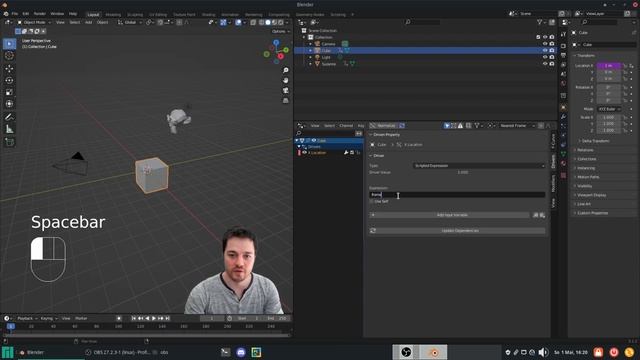Open the Channel menu in Drivers editor

(x=346, y=126)
